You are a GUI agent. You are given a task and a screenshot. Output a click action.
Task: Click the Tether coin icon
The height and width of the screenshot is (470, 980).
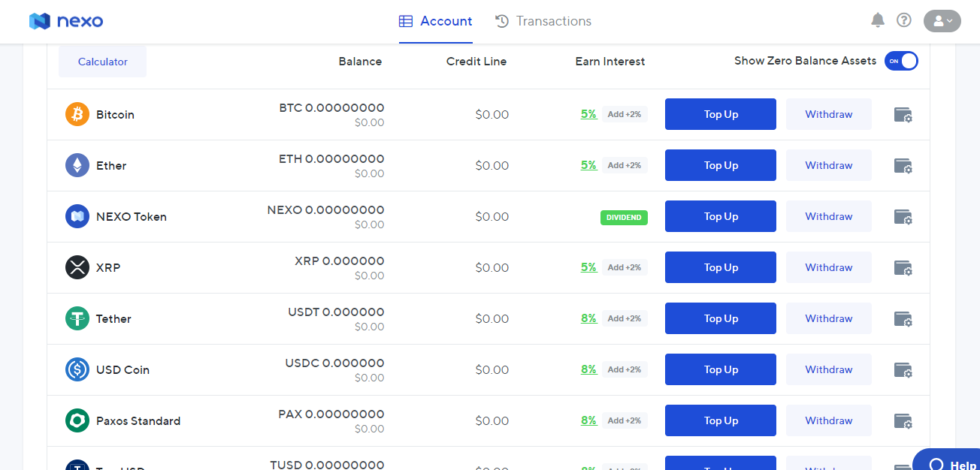pos(77,318)
